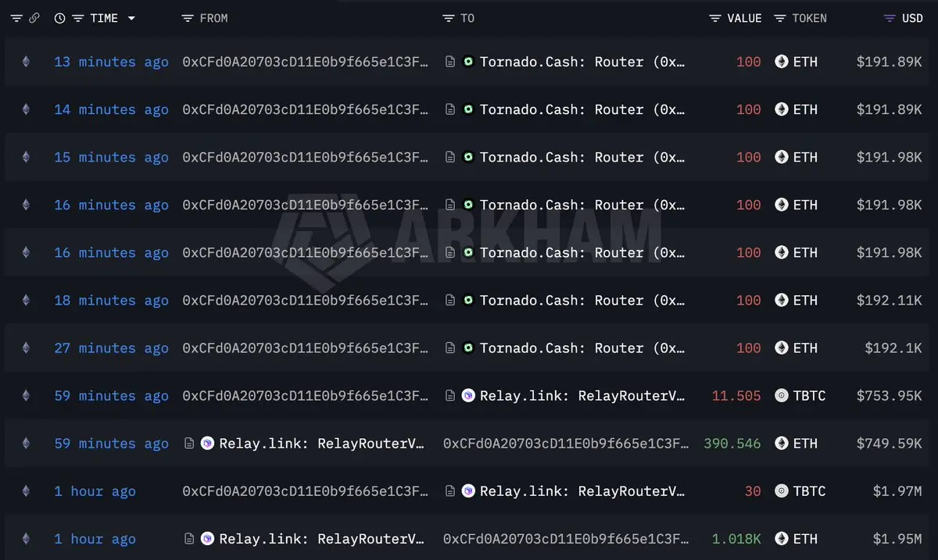The image size is (938, 560).
Task: Open the recipient address on the 1.018K ETH row
Action: (x=567, y=539)
